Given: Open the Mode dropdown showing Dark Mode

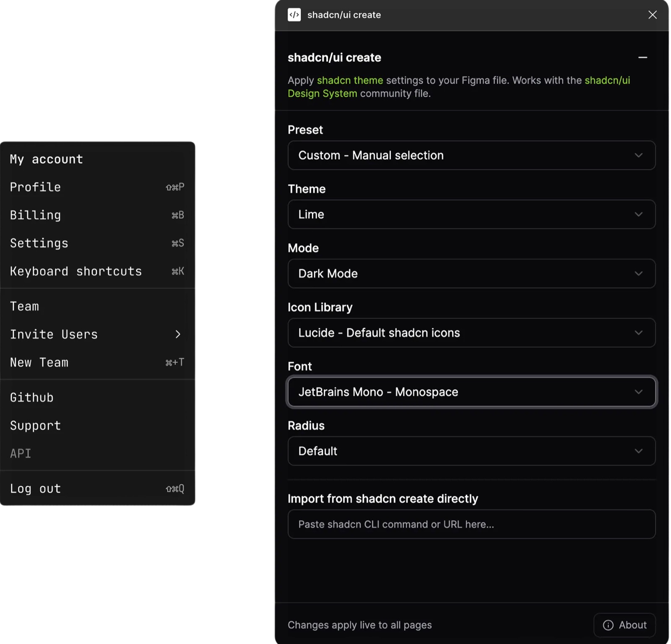Looking at the screenshot, I should (471, 273).
